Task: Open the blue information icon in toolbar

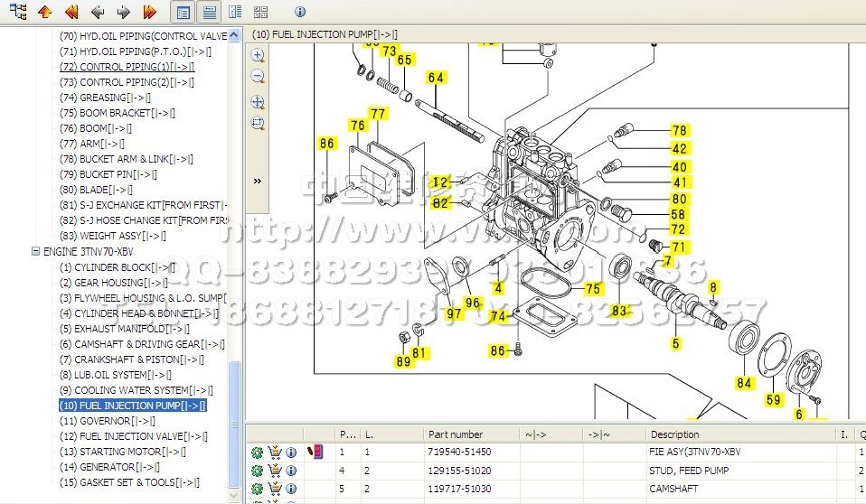Action: point(300,12)
